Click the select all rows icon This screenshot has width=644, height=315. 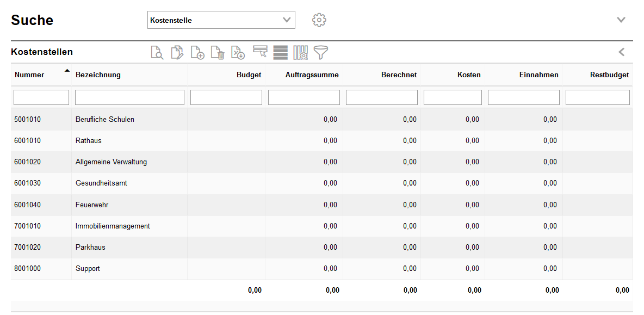click(280, 53)
